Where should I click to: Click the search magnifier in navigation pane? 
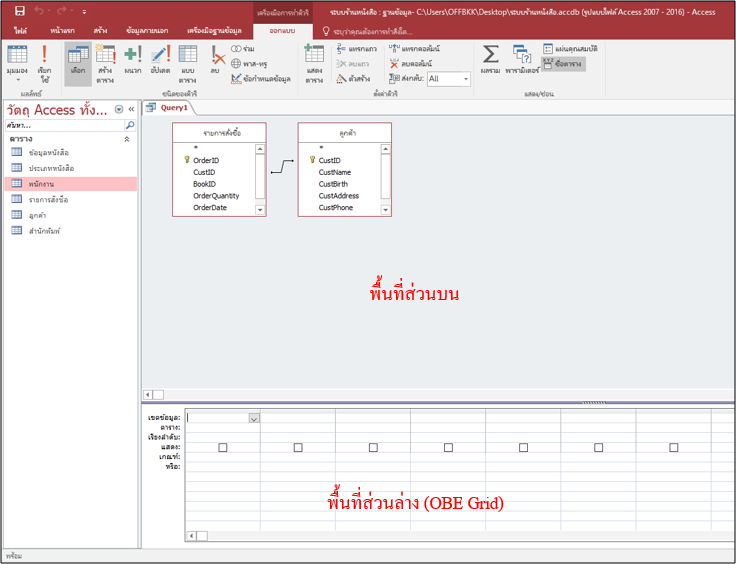[130, 125]
